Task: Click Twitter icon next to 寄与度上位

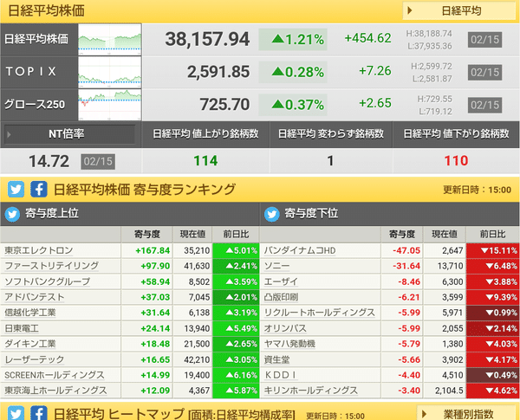Action: [x=13, y=214]
